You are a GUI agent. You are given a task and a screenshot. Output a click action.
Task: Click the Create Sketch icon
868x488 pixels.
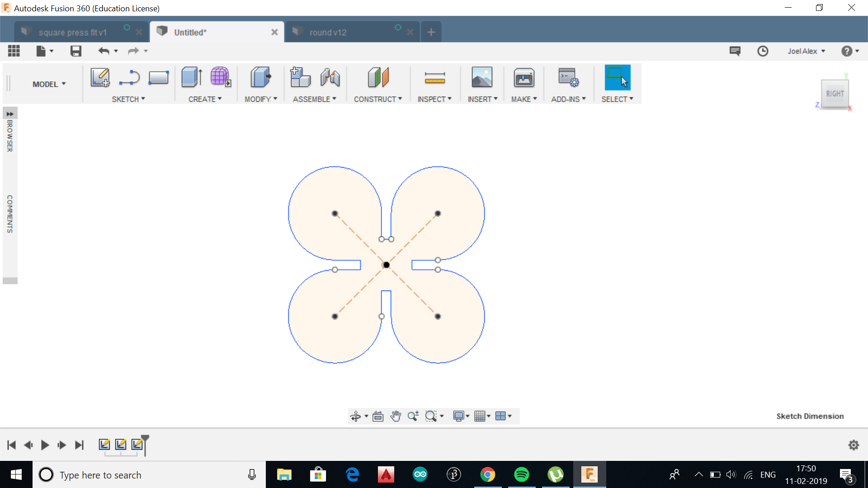(x=100, y=77)
